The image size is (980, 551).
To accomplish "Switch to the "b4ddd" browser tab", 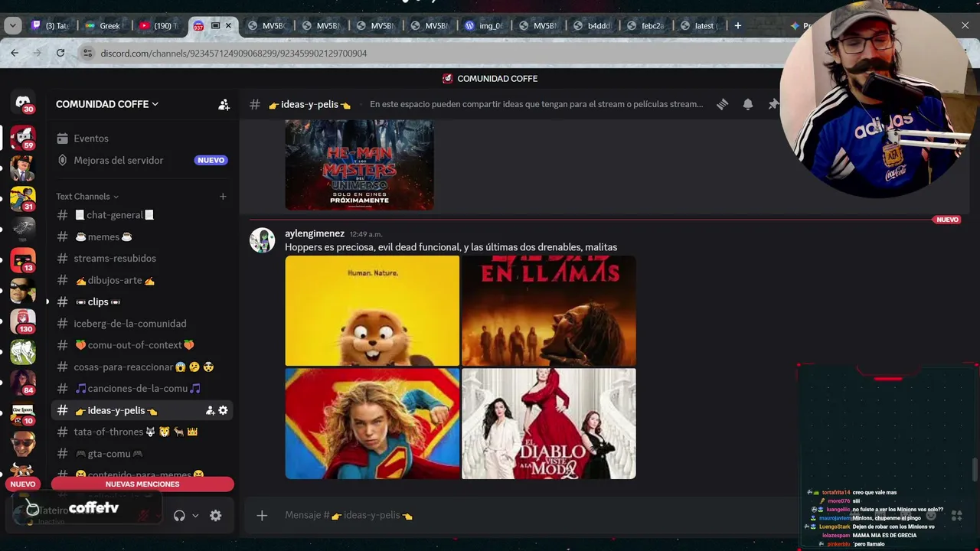I will pos(593,25).
